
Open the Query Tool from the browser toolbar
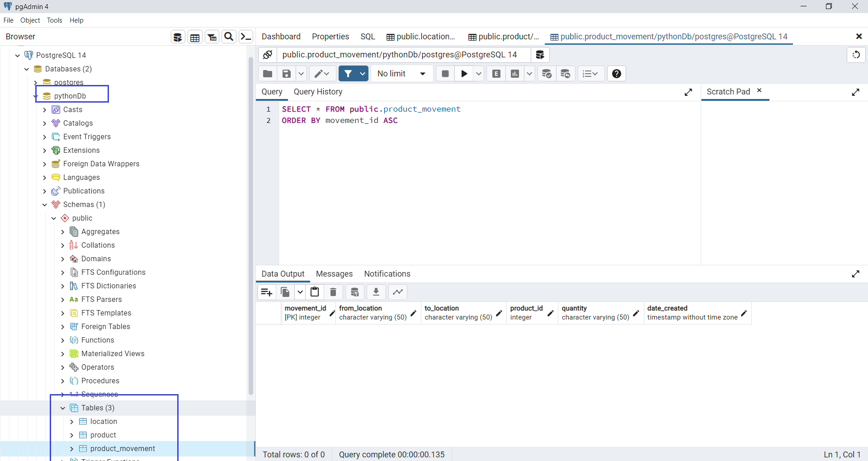[x=177, y=37]
